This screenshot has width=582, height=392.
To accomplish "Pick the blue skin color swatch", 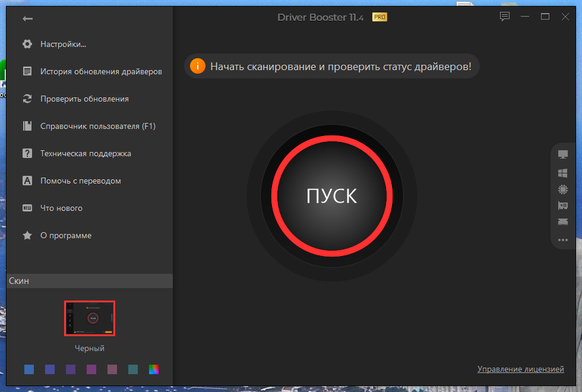I will click(x=29, y=369).
